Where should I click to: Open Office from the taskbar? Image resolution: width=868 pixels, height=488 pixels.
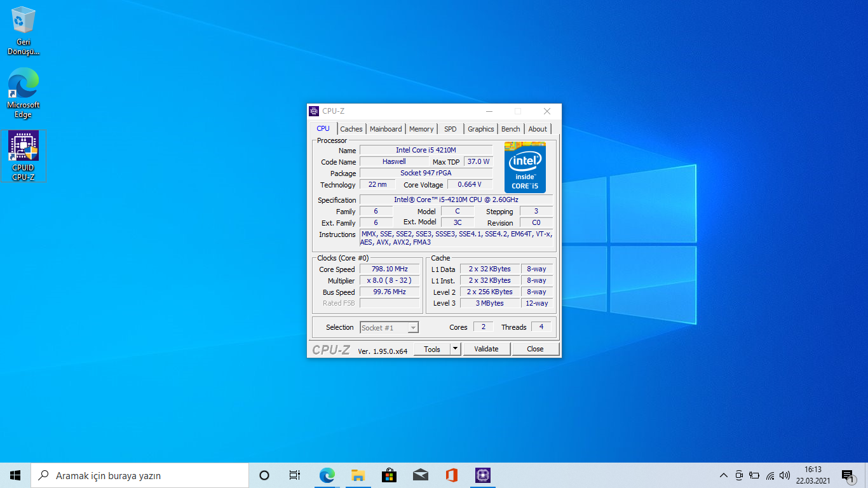click(452, 475)
